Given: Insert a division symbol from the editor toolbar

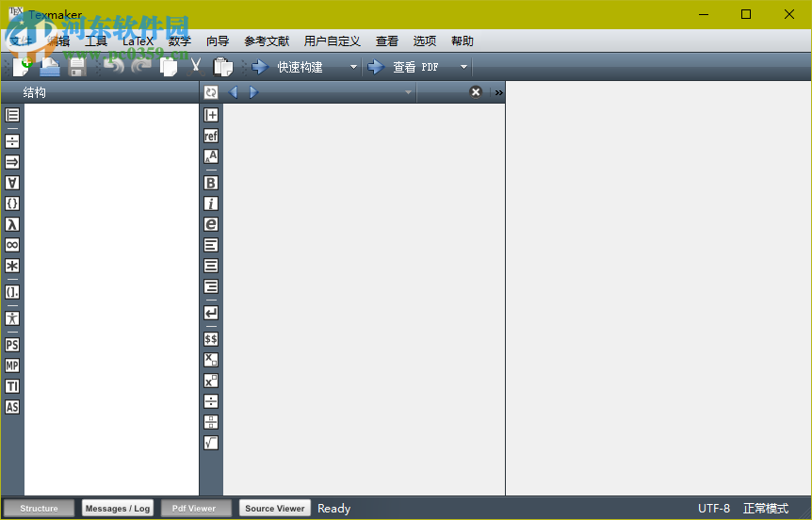Looking at the screenshot, I should point(211,401).
